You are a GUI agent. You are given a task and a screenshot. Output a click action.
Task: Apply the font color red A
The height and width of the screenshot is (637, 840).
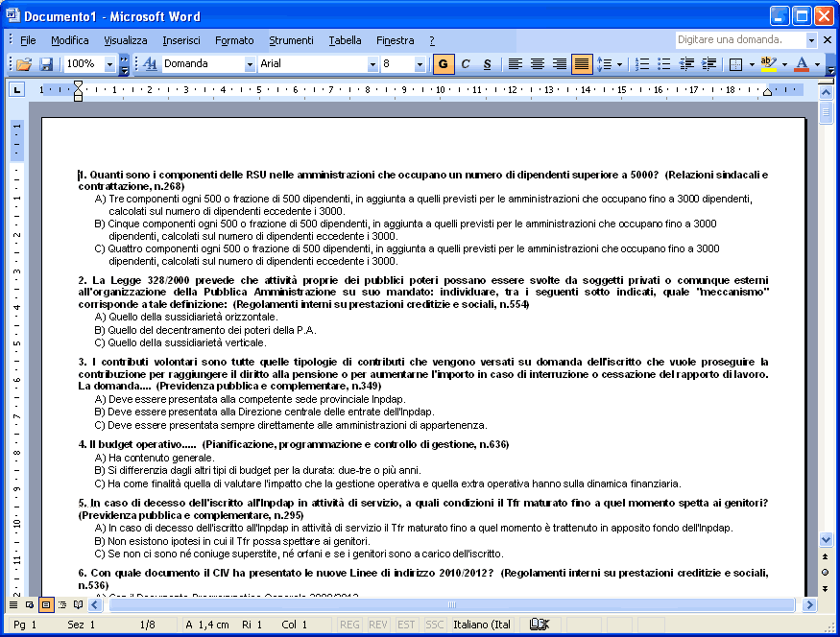802,64
